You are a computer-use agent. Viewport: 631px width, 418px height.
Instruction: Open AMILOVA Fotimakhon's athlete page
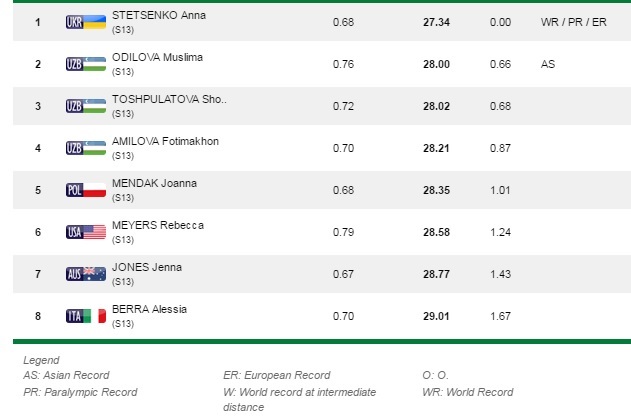[165, 141]
